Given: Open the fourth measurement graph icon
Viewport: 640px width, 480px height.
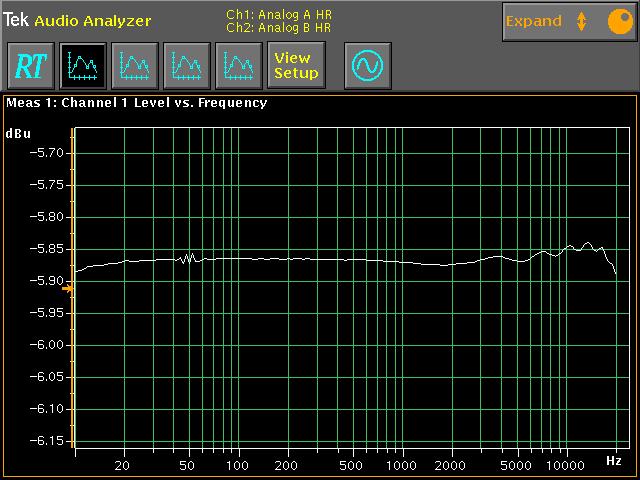Looking at the screenshot, I should (237, 66).
